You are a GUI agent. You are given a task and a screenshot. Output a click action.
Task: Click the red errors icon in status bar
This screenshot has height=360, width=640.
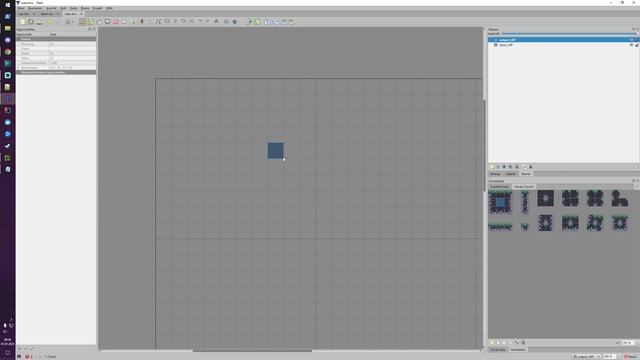(x=27, y=356)
